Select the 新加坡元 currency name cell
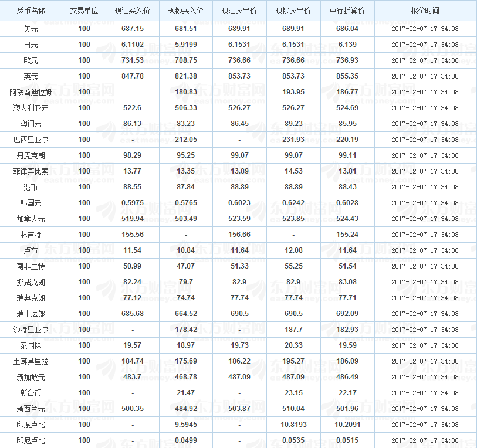477x448 pixels. click(x=31, y=377)
